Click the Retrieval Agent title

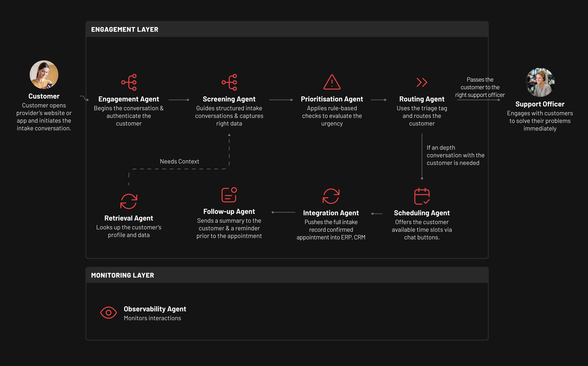coord(129,218)
